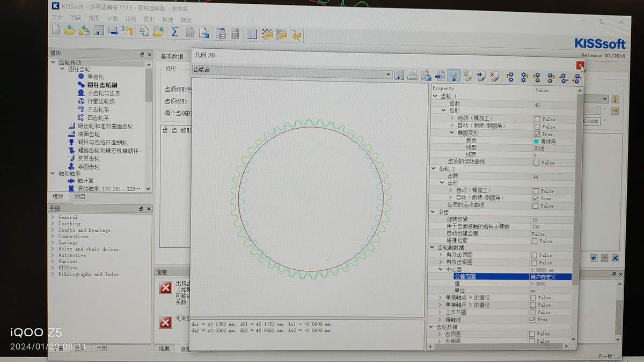644x362 pixels.
Task: Toggle 接触线 checkbox
Action: [x=532, y=320]
